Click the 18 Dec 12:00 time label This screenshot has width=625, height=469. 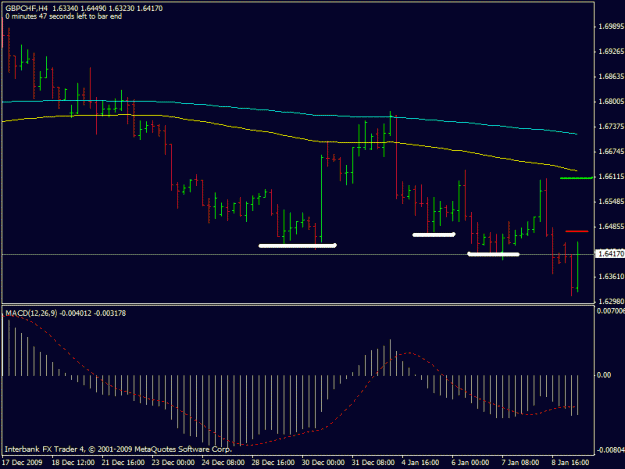pos(73,463)
